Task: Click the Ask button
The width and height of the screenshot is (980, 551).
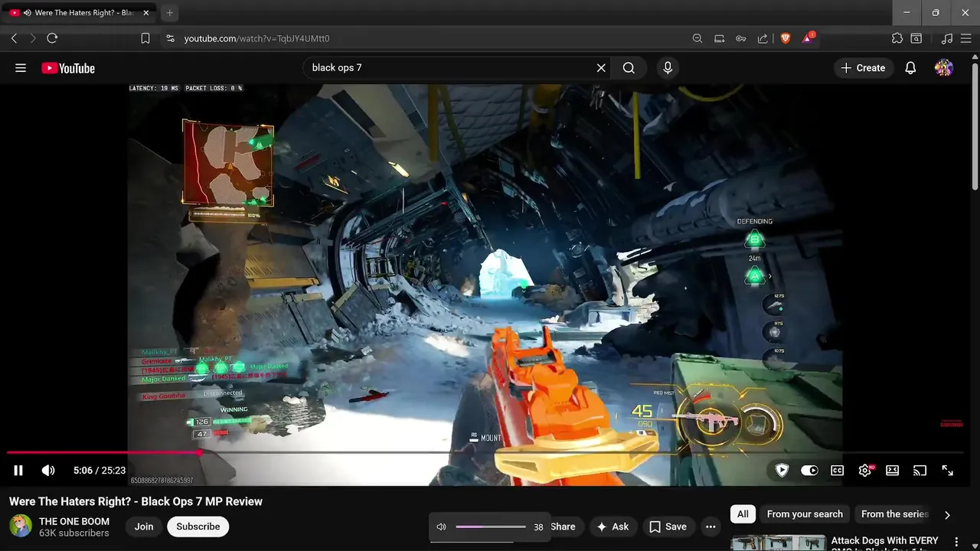Action: (612, 527)
